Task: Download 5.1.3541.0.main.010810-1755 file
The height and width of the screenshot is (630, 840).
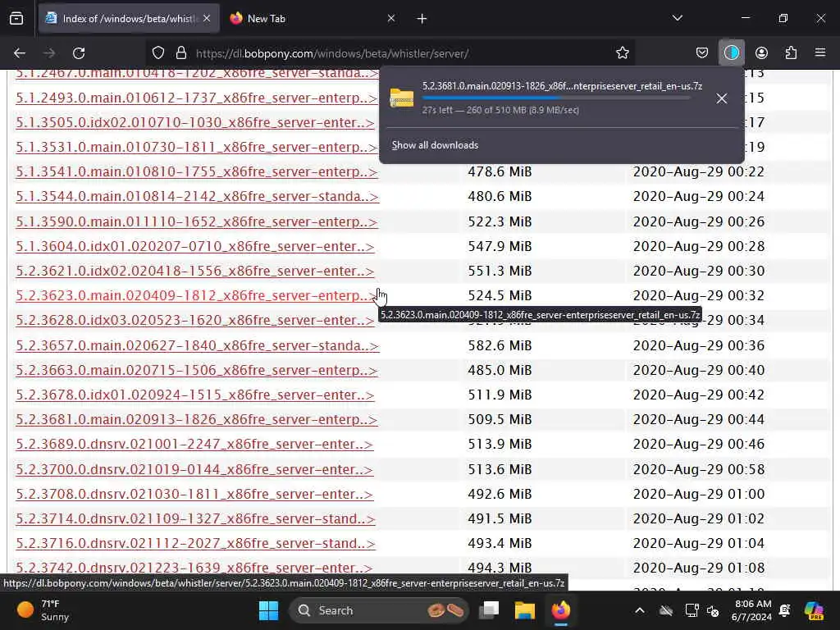Action: tap(197, 172)
